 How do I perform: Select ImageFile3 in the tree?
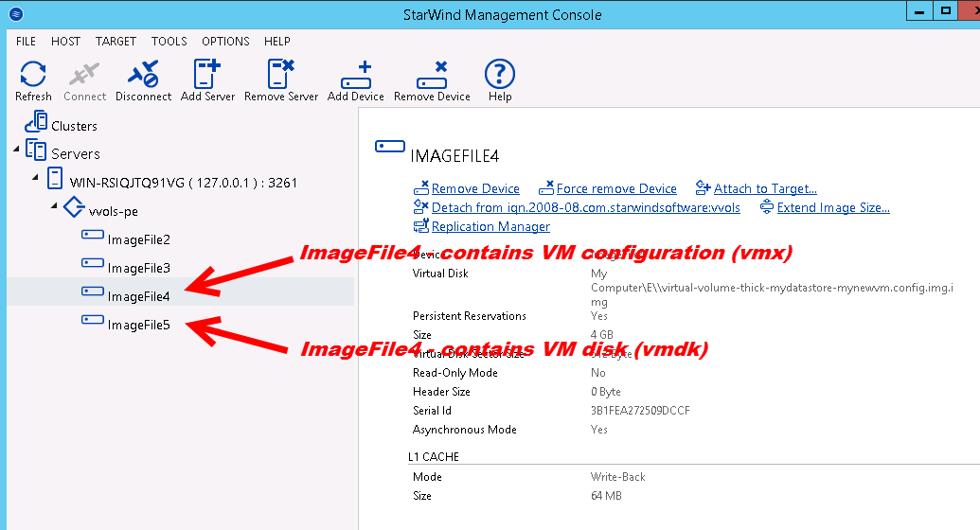click(x=139, y=268)
